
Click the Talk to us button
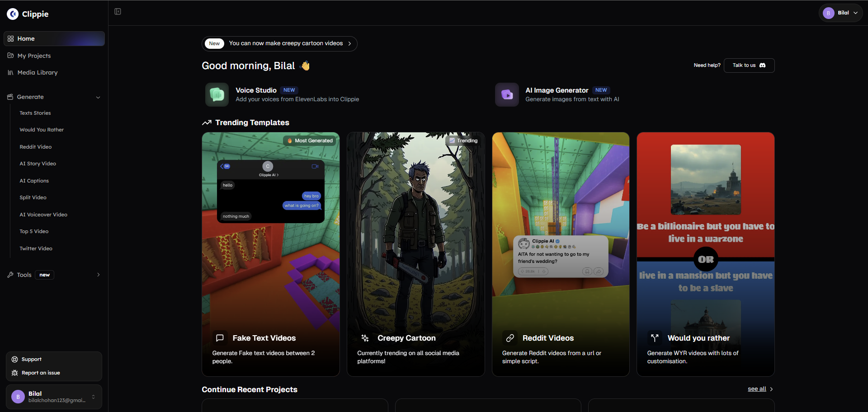tap(749, 66)
